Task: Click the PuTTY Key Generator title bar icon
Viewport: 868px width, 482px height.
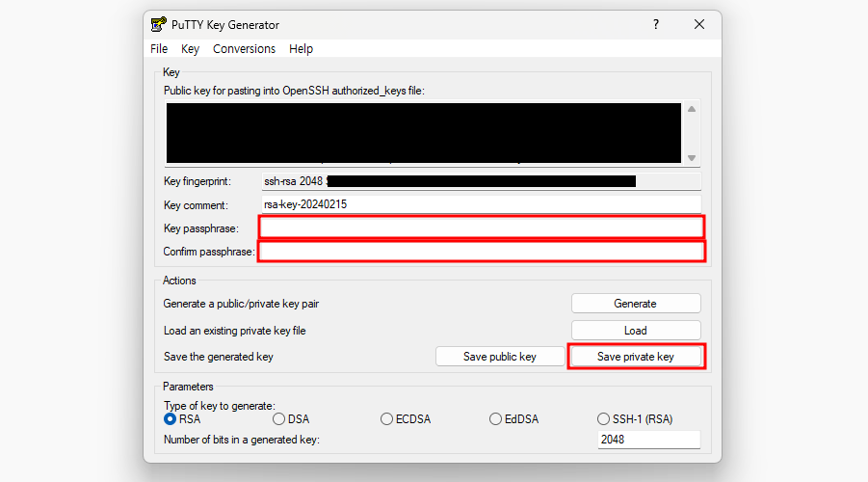Action: point(158,24)
